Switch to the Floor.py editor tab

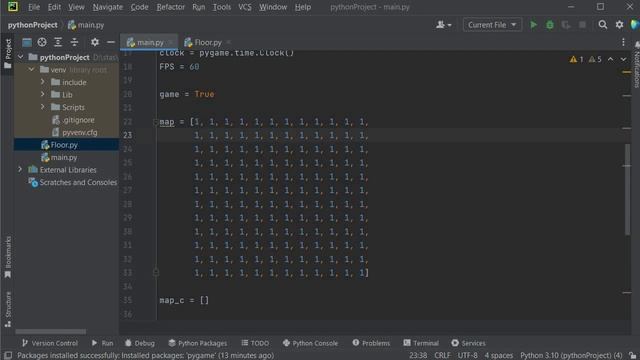(208, 42)
